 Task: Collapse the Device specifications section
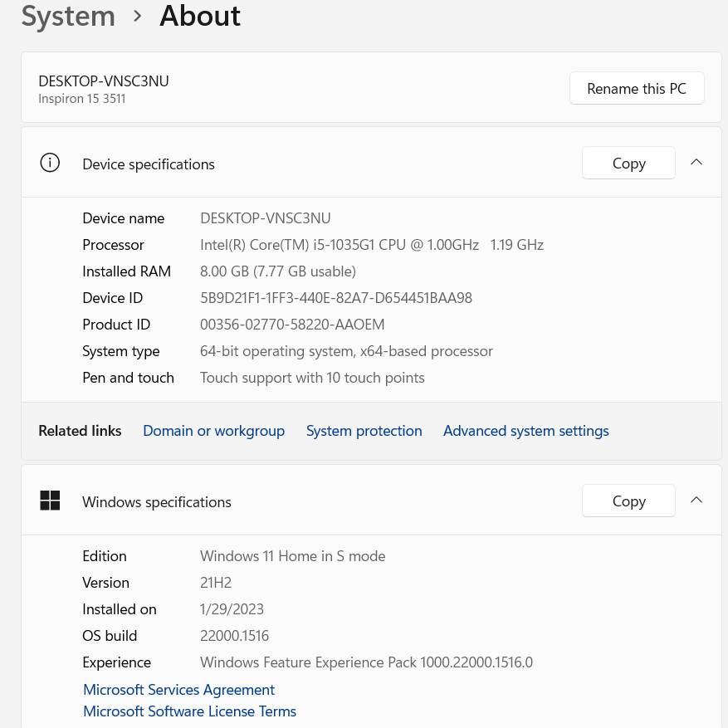[696, 162]
